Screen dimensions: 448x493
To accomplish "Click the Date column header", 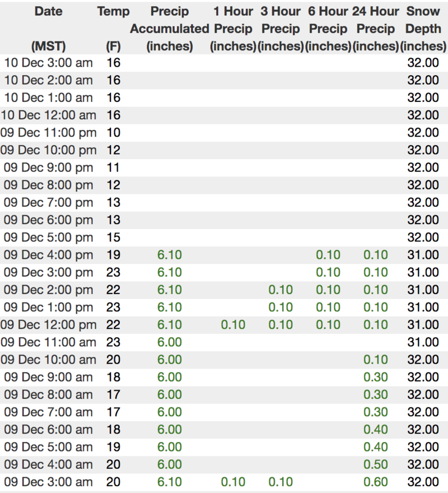I will 48,11.
